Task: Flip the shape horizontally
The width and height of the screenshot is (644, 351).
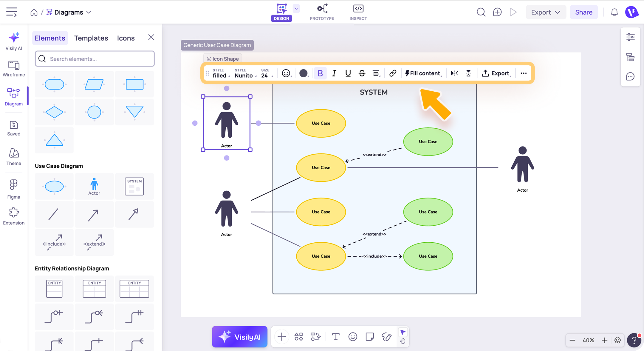Action: tap(454, 73)
